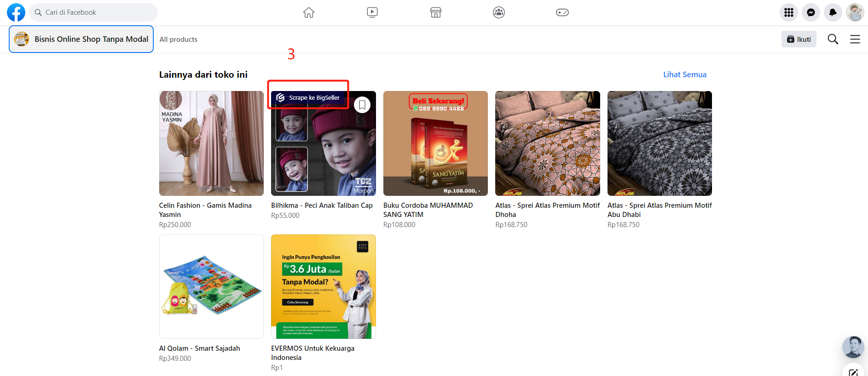Go to the Home feed icon

[x=309, y=12]
